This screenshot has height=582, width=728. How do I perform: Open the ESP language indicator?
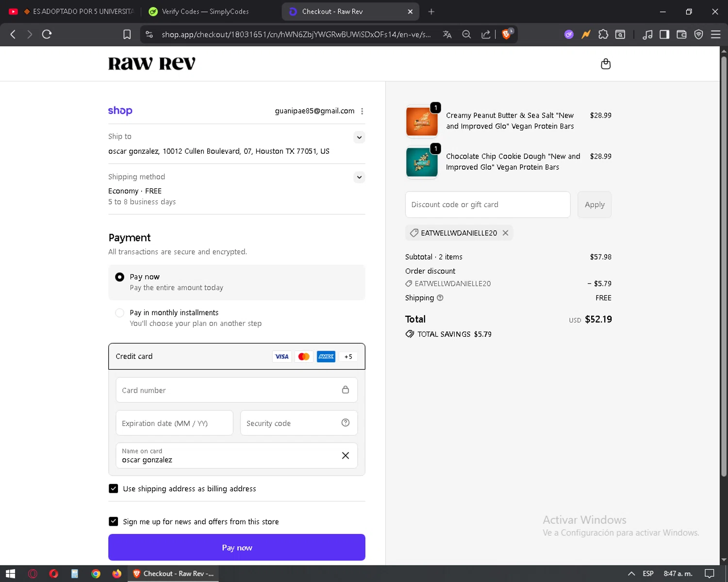(x=648, y=574)
